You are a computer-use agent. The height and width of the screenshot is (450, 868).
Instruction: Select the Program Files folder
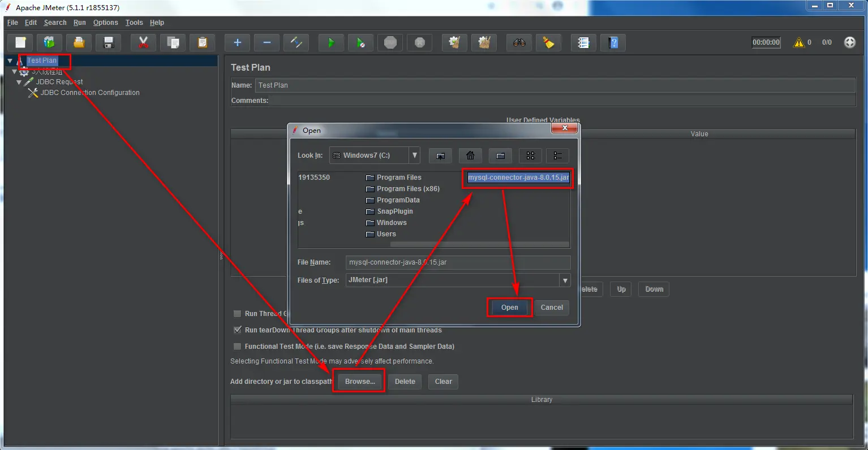(394, 178)
